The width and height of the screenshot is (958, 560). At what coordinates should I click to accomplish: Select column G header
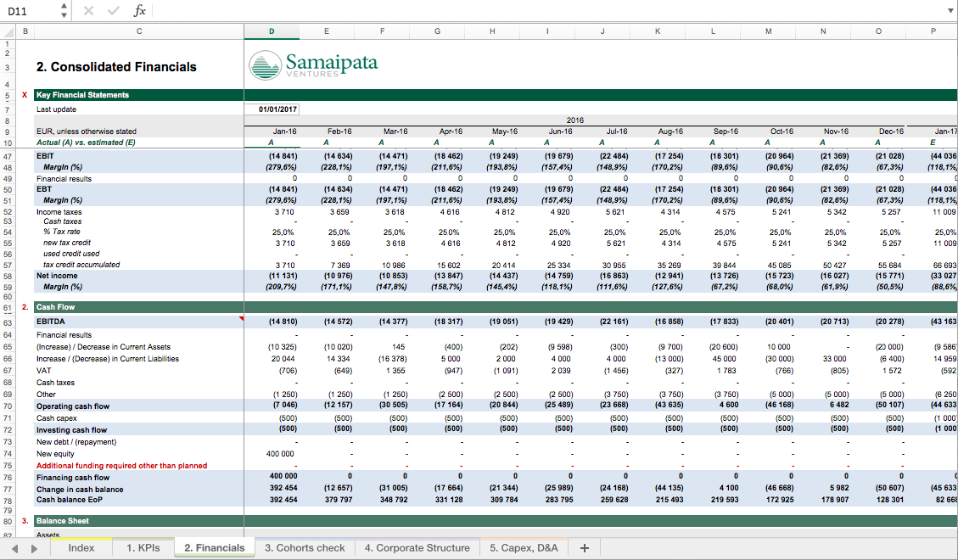(438, 31)
